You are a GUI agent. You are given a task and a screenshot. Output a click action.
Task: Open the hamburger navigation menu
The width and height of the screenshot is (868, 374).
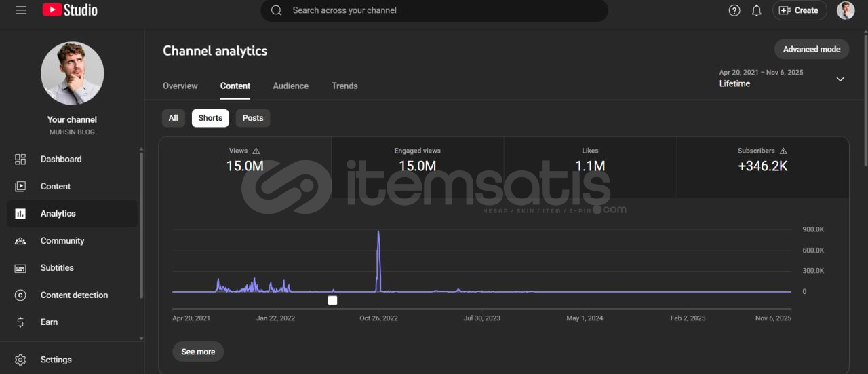point(21,10)
